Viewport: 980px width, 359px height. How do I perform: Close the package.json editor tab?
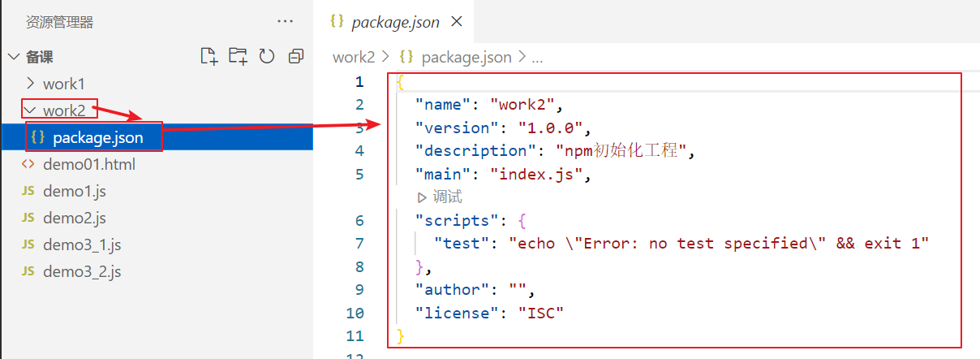457,22
